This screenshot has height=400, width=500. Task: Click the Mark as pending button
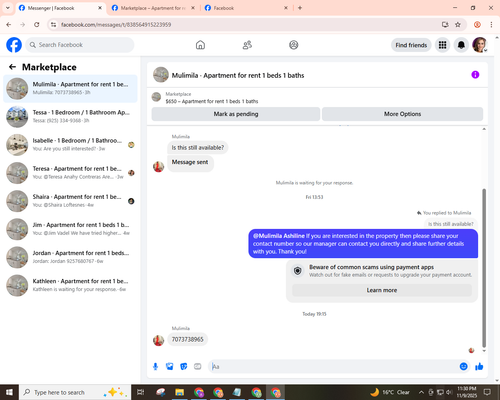tap(236, 114)
